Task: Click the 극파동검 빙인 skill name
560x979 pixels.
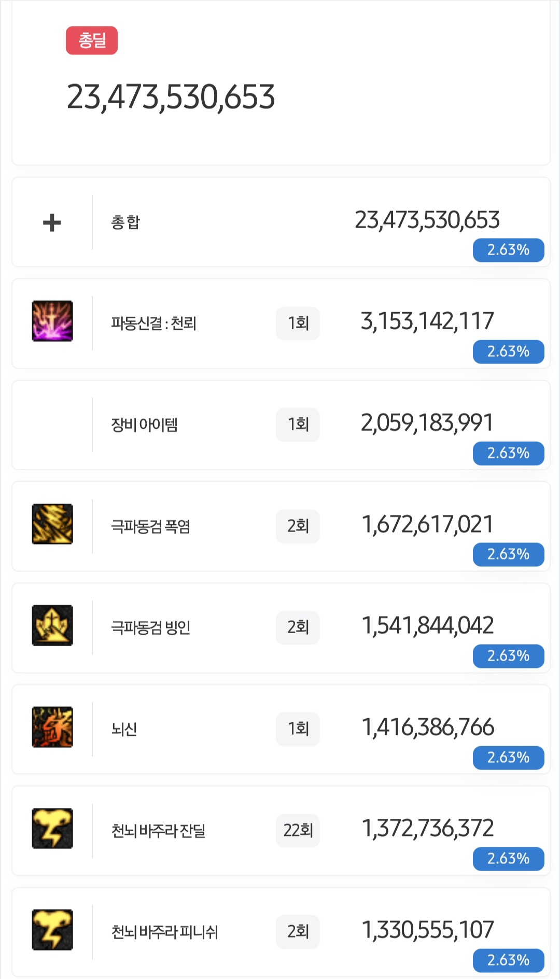Action: coord(151,628)
